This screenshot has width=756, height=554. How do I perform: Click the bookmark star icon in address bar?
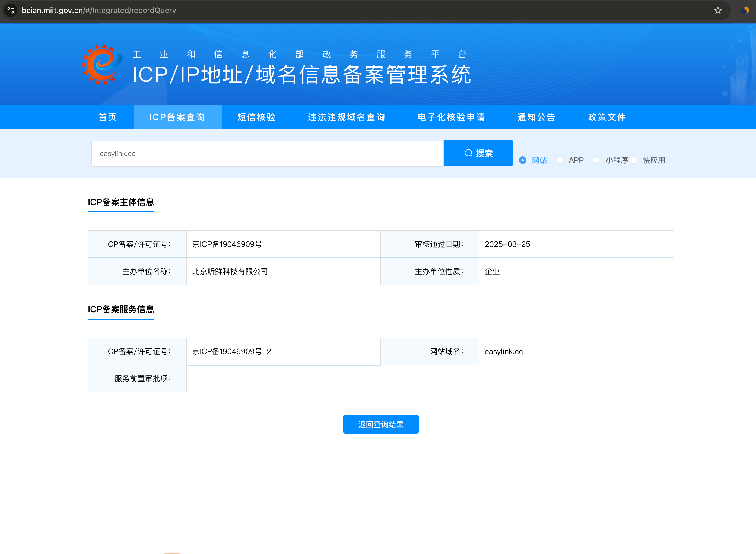[718, 10]
